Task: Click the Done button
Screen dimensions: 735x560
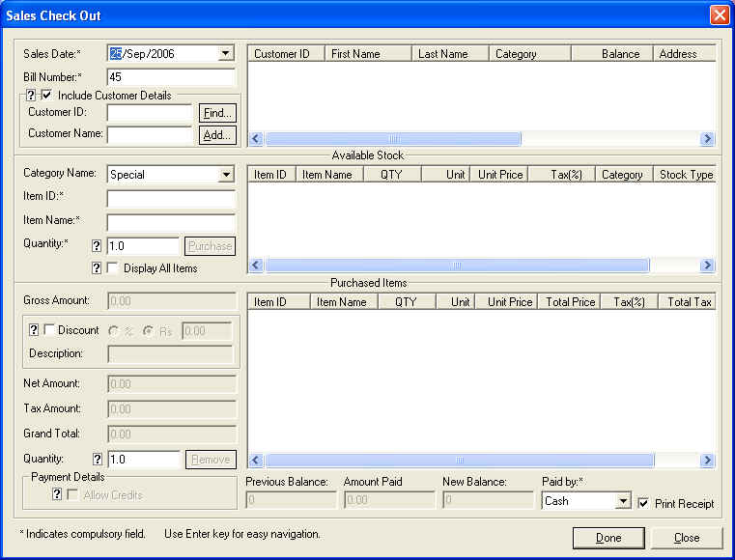Action: 608,538
